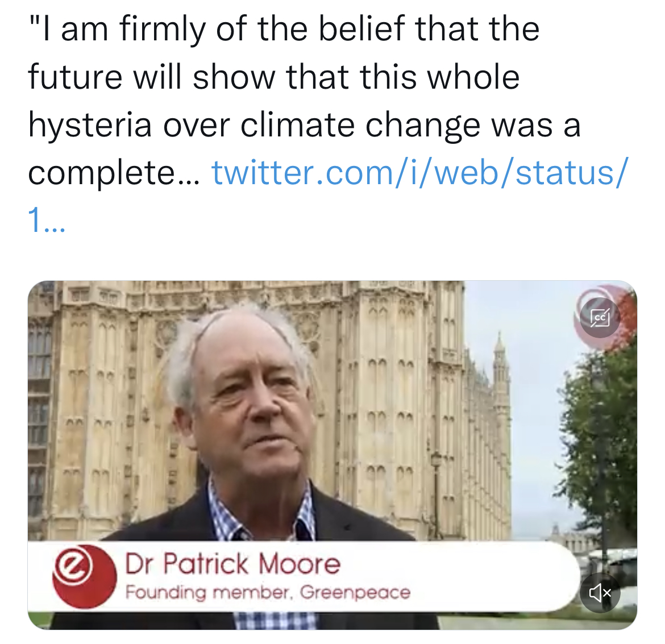
Task: Unmute the video with the speaker icon
Action: pyautogui.click(x=600, y=592)
